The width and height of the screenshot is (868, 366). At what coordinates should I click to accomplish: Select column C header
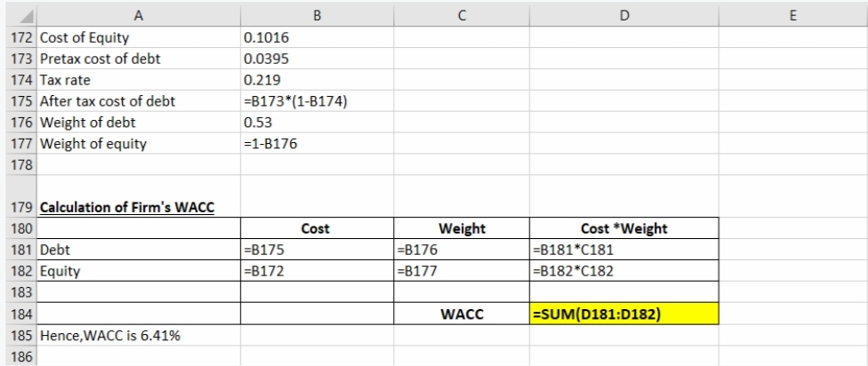pos(462,15)
